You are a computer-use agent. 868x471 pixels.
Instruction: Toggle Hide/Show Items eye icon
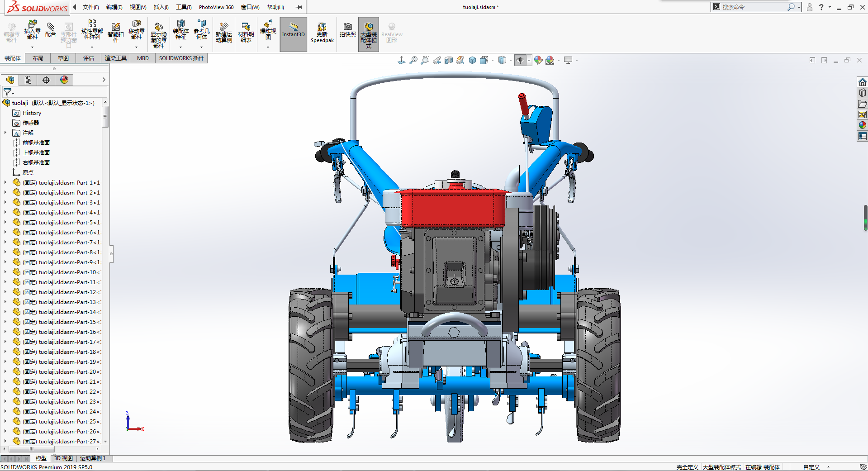tap(520, 60)
